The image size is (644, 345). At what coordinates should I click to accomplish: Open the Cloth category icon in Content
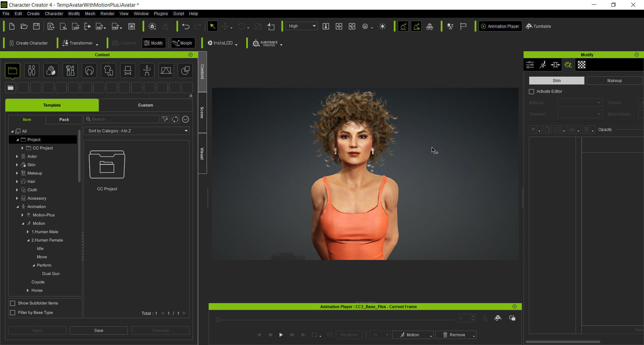[x=108, y=70]
